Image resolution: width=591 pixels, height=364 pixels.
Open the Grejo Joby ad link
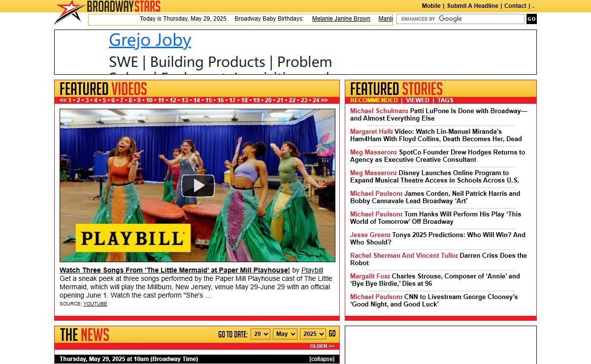[x=150, y=40]
